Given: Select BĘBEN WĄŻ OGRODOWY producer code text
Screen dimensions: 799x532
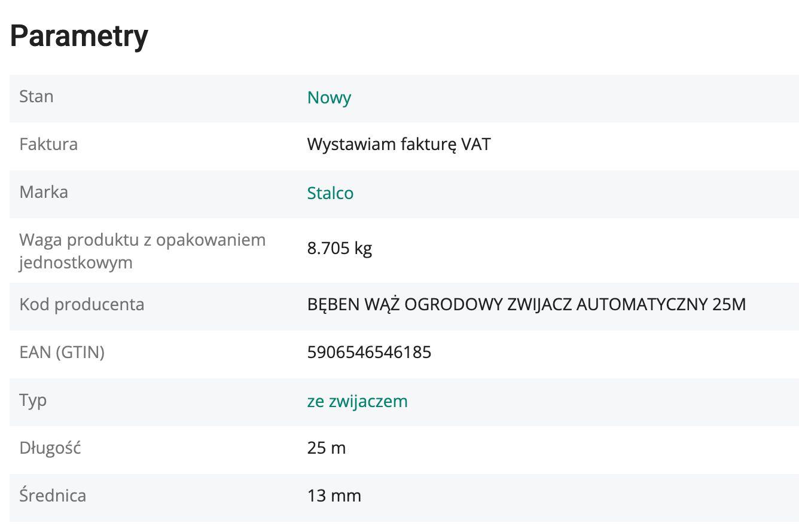Looking at the screenshot, I should point(526,305).
